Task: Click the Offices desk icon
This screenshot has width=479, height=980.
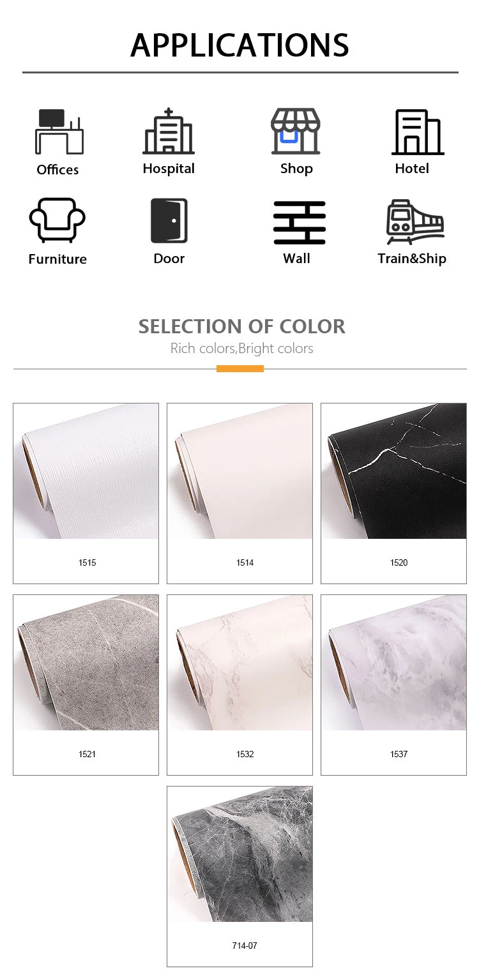Action: (x=58, y=132)
